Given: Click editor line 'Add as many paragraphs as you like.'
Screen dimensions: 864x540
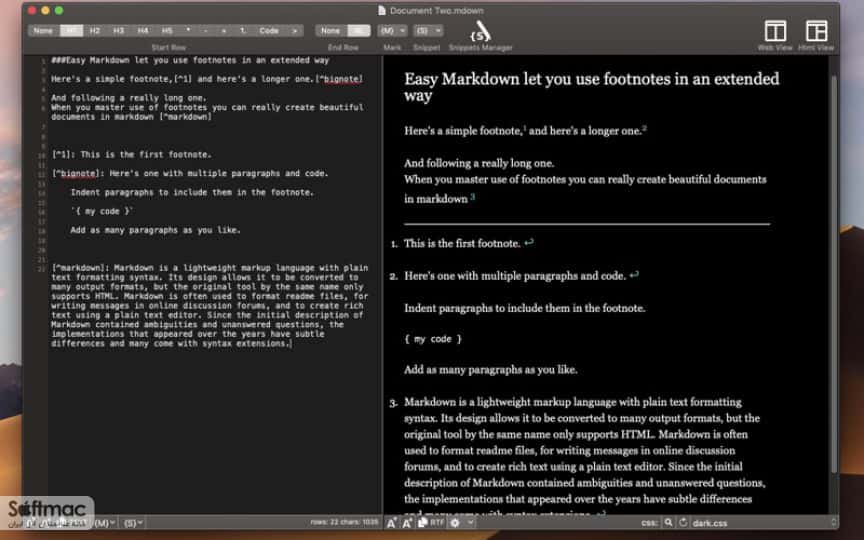Looking at the screenshot, I should [x=155, y=230].
